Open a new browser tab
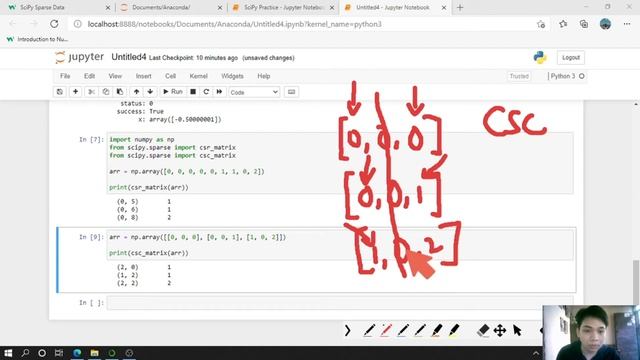Viewport: 640px width, 360px height. point(460,7)
